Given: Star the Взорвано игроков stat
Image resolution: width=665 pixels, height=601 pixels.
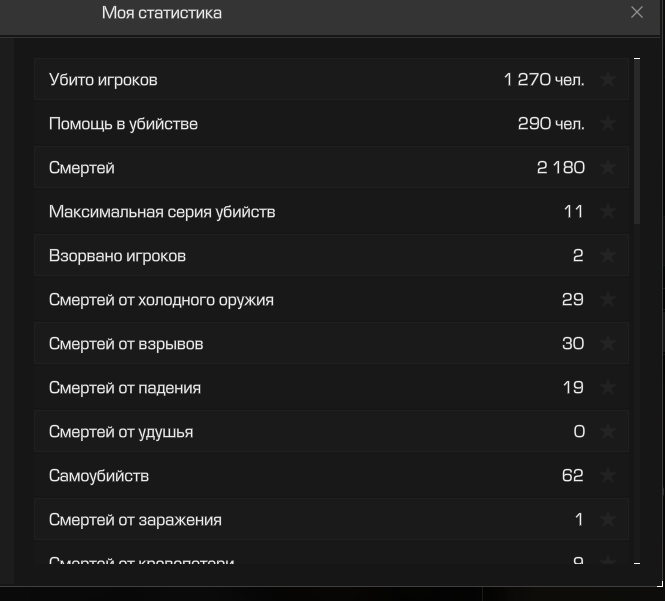Looking at the screenshot, I should coord(608,255).
